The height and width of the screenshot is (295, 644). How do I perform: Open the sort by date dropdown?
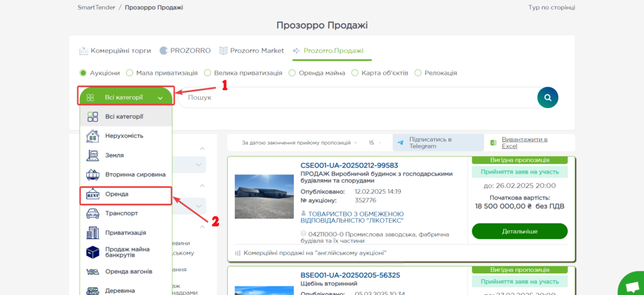[x=300, y=143]
